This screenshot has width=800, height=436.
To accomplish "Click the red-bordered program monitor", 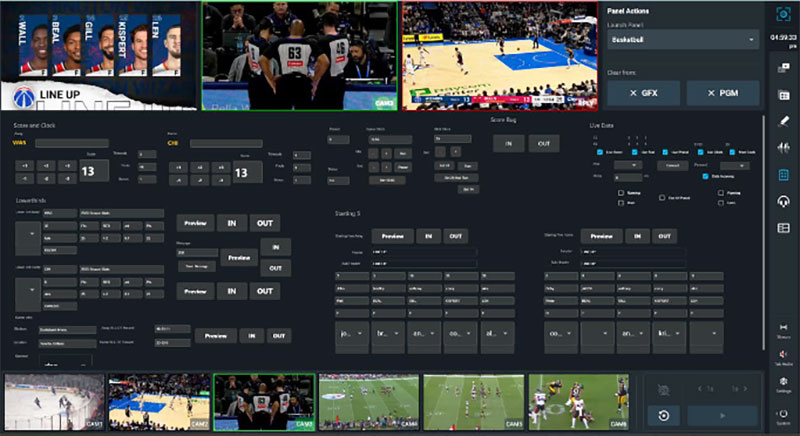I will (500, 56).
